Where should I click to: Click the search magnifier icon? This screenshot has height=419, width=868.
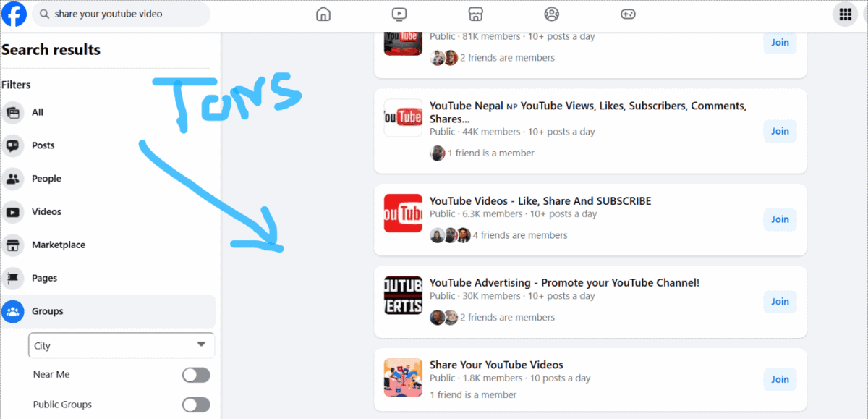click(45, 14)
